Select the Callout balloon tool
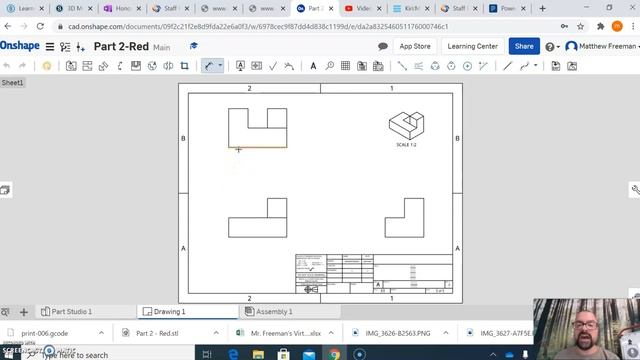 (x=329, y=66)
